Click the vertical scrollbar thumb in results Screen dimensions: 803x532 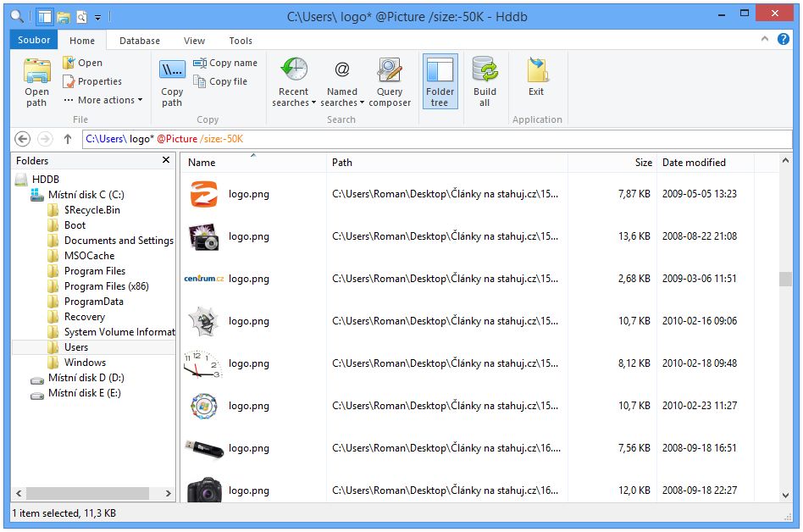pyautogui.click(x=785, y=279)
